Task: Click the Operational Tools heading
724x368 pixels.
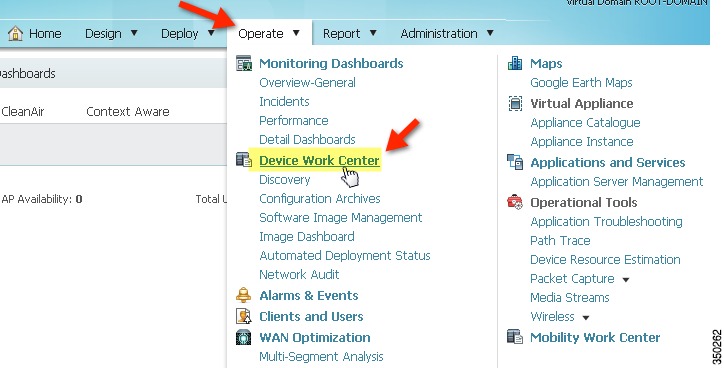Action: click(583, 203)
